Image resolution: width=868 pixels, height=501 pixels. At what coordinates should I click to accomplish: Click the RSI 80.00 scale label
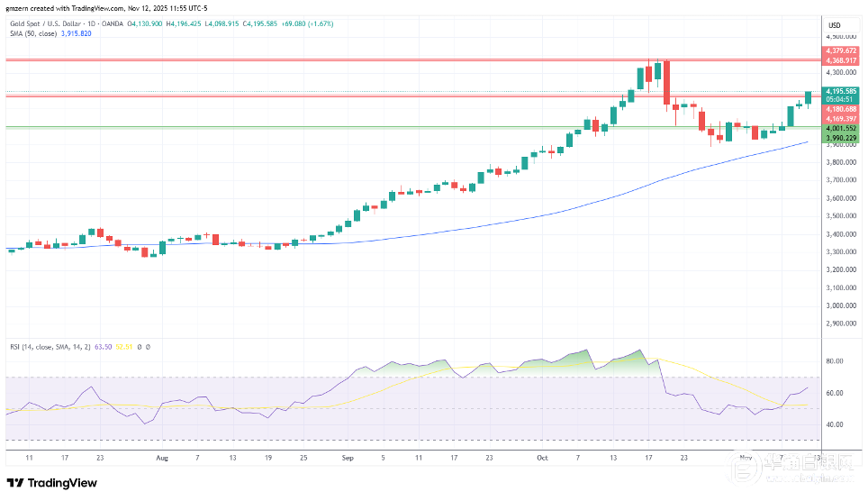click(x=834, y=361)
